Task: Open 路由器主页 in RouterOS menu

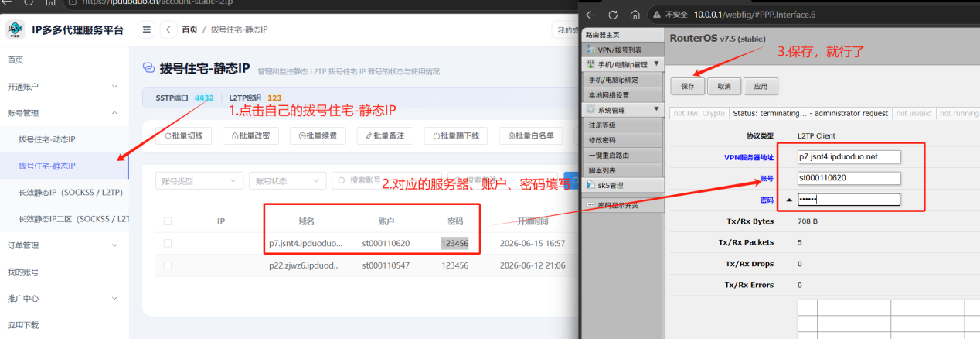Action: coord(623,35)
